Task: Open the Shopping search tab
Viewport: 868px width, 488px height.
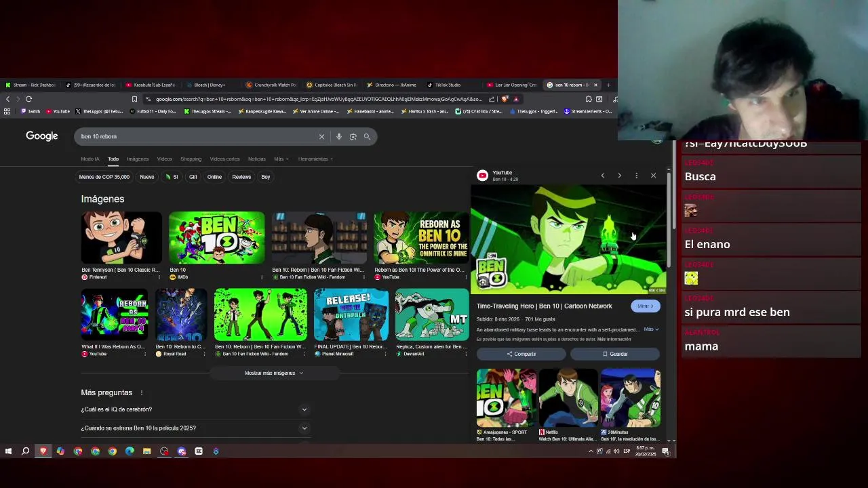Action: (191, 159)
